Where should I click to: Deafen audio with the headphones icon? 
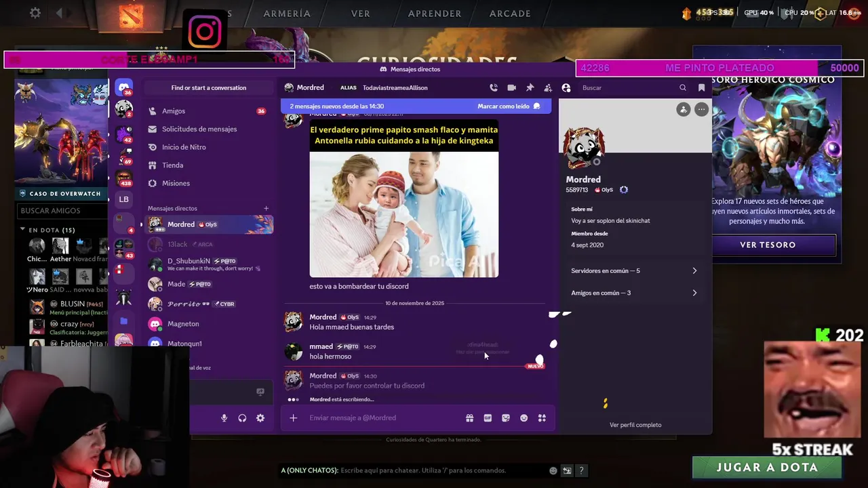tap(242, 418)
